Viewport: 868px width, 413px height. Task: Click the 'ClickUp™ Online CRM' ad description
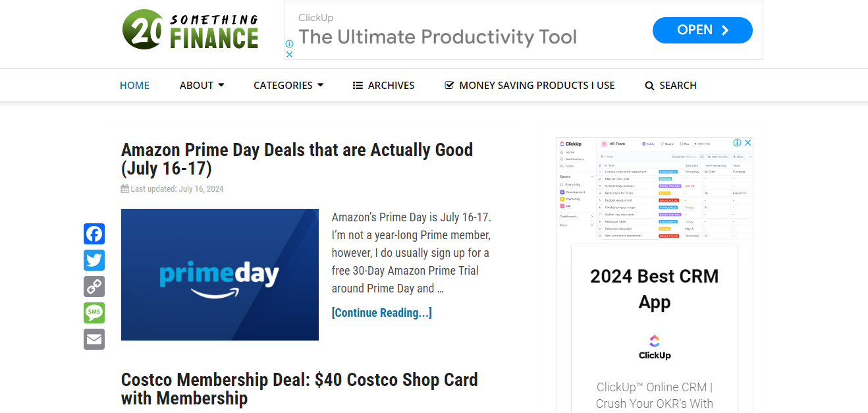pyautogui.click(x=655, y=395)
